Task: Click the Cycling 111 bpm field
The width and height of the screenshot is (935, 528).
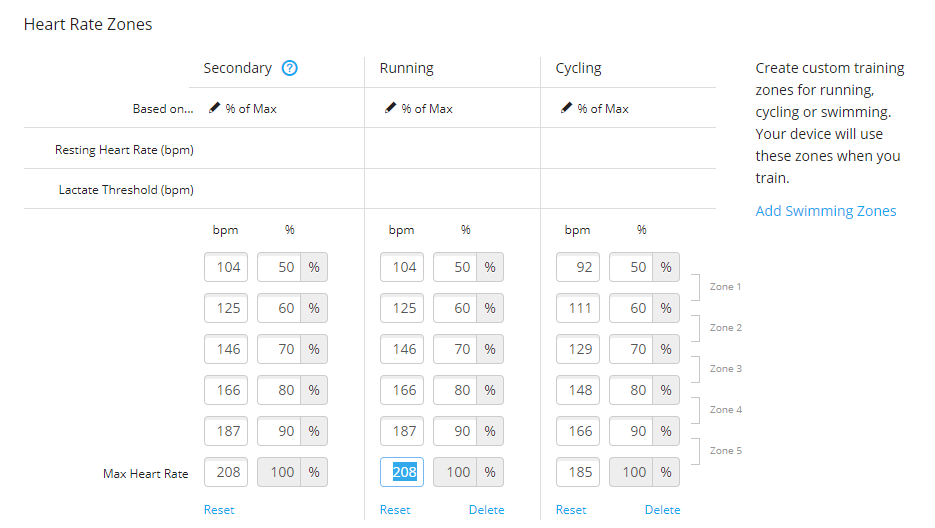Action: [578, 308]
